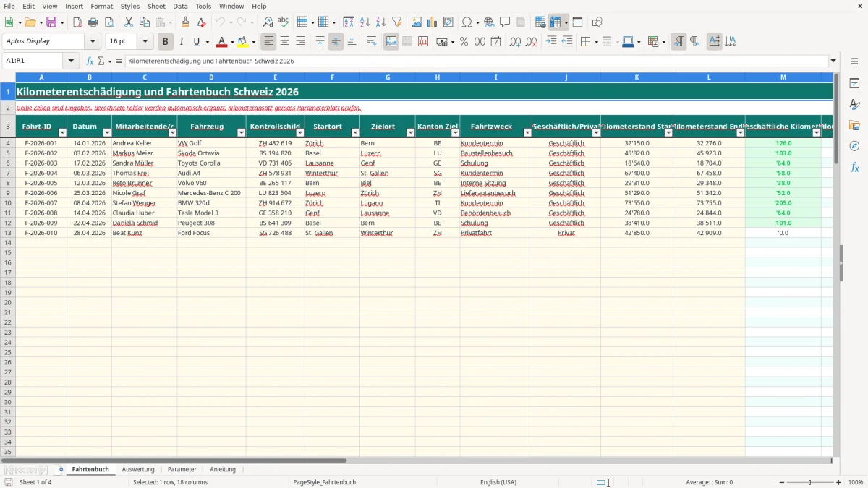This screenshot has width=868, height=488.
Task: Run the spelling check
Action: click(284, 22)
